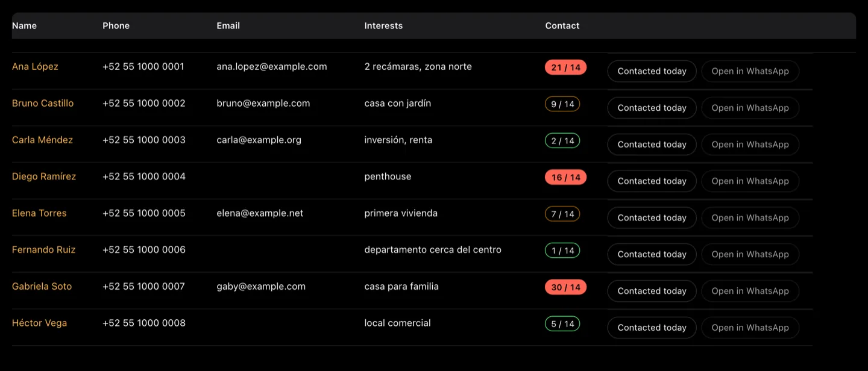Click email carla@example.org
The image size is (868, 371).
pos(259,140)
